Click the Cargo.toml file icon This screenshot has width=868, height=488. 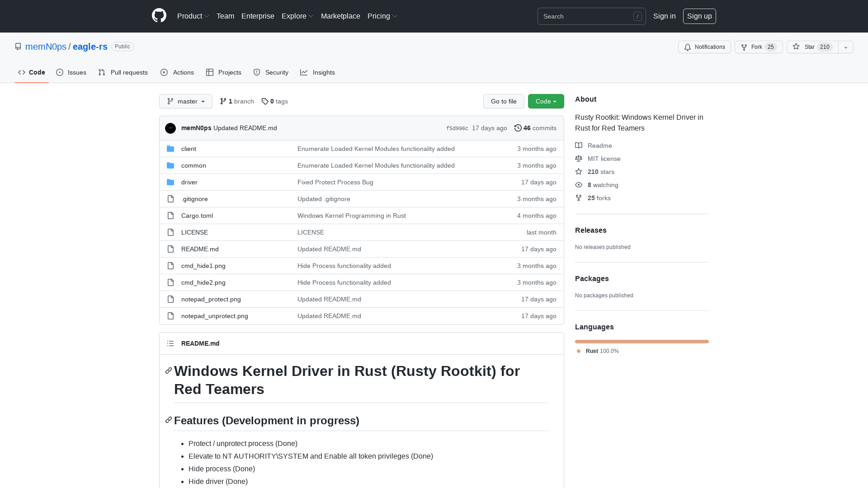pos(170,216)
